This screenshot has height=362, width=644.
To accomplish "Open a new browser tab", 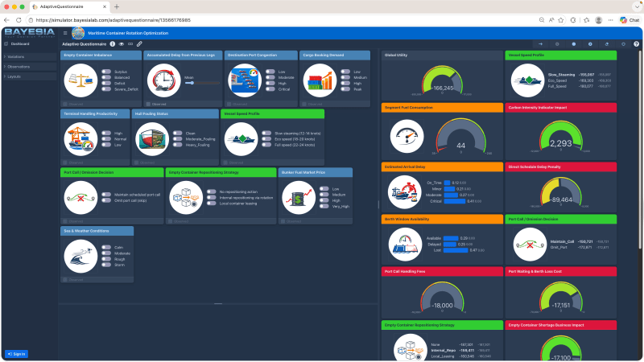I will [x=117, y=6].
